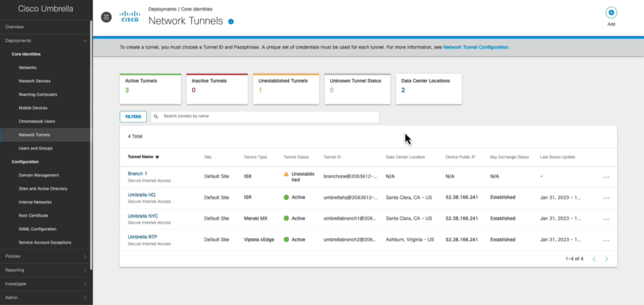
Task: Click the Device Type column header
Action: (255, 157)
